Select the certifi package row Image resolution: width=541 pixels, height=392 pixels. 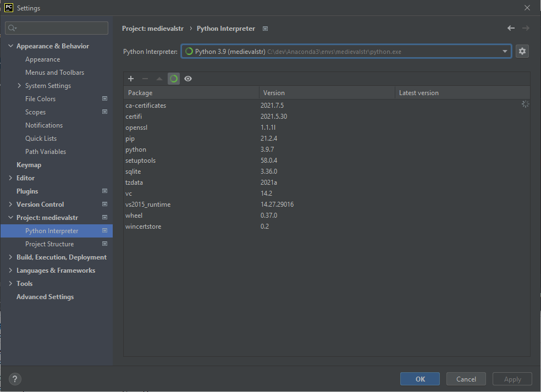[327, 117]
